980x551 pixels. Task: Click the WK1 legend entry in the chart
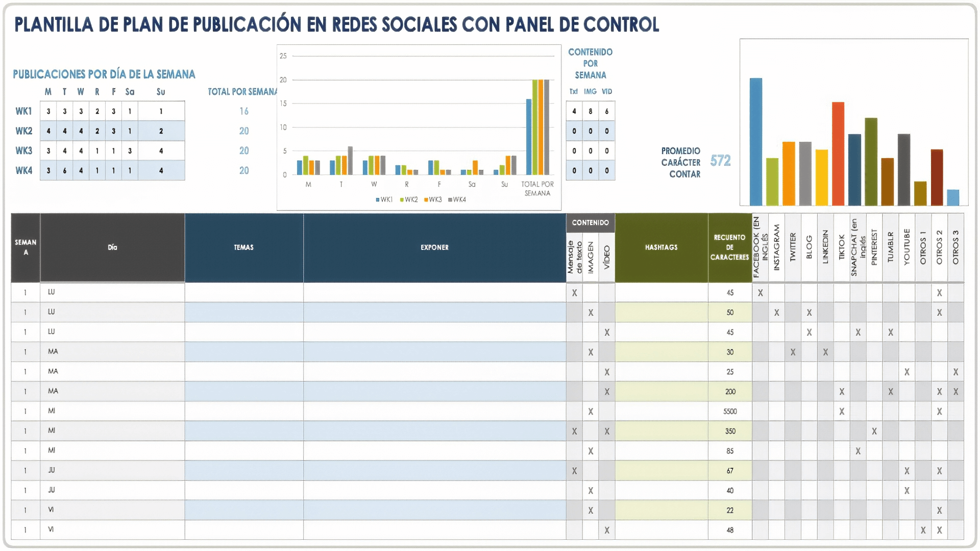click(x=384, y=199)
